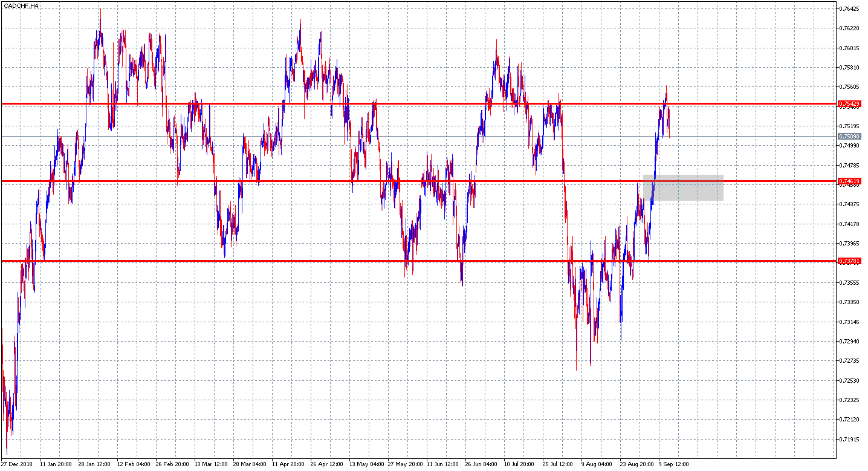Click the 27 May 20:00 time label
This screenshot has width=868, height=471.
pyautogui.click(x=404, y=465)
